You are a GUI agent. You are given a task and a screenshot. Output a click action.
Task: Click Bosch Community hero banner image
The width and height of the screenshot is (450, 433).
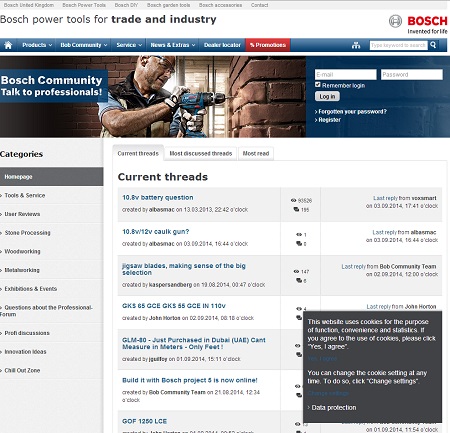pyautogui.click(x=153, y=97)
